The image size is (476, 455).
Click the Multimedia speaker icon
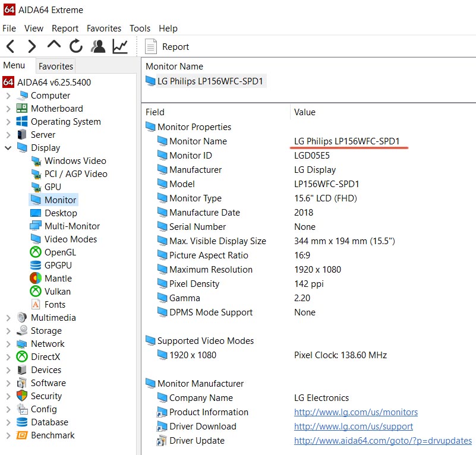(x=22, y=318)
